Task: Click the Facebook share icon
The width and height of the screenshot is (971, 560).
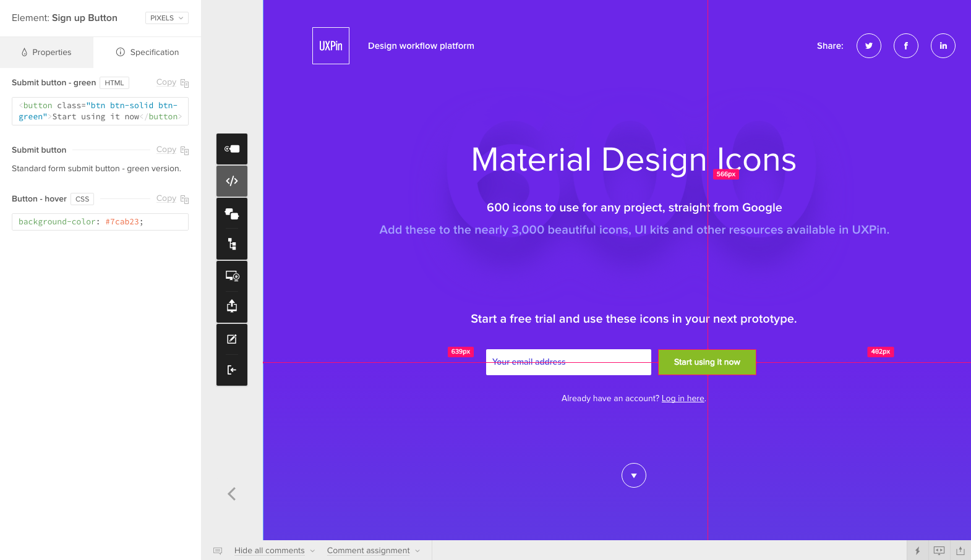Action: pyautogui.click(x=906, y=46)
